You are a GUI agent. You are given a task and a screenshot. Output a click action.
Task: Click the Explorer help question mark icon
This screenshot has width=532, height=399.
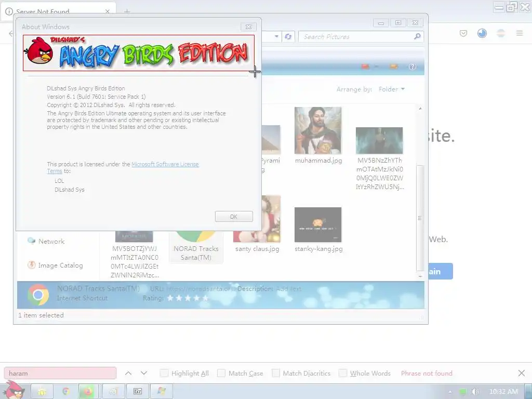413,66
